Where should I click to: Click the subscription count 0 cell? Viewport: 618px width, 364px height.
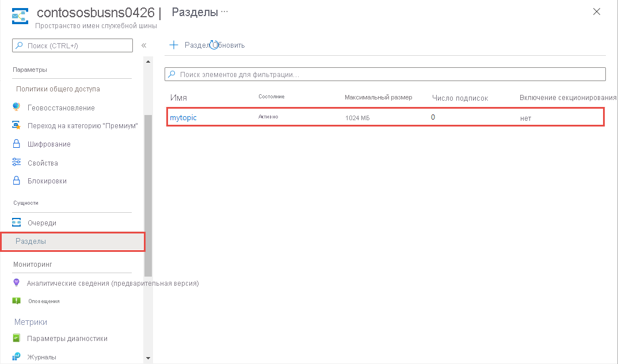[x=433, y=117]
